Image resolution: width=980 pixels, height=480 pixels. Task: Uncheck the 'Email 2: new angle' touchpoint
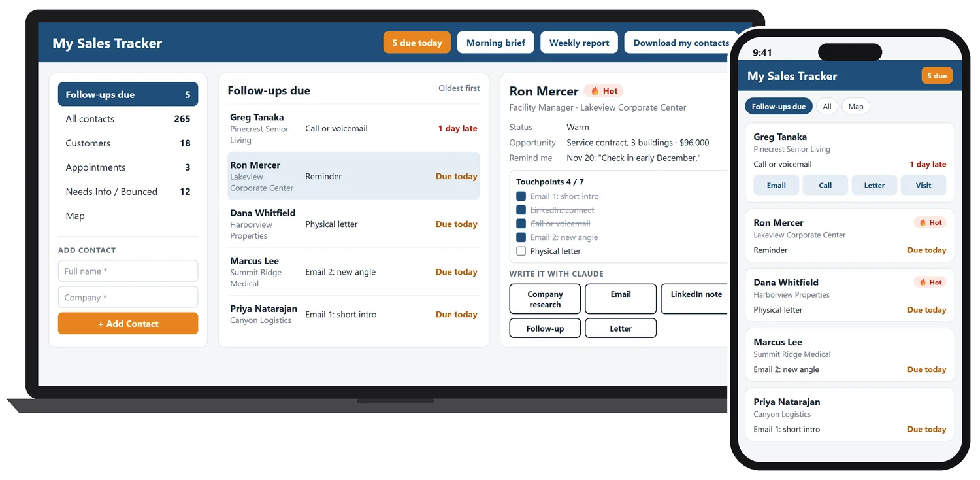521,237
